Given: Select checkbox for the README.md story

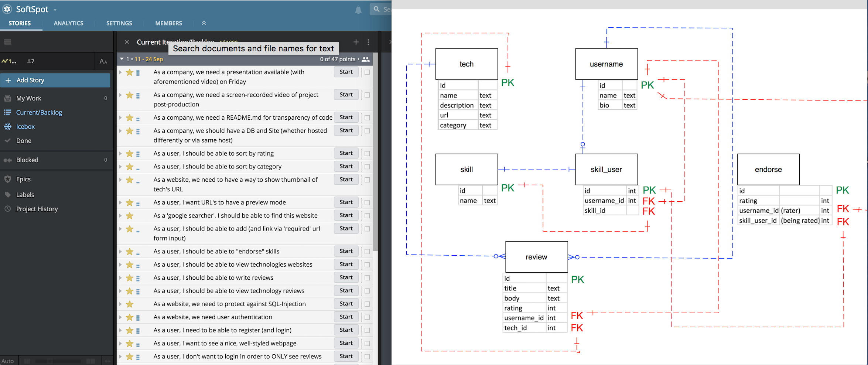Looking at the screenshot, I should [x=367, y=118].
